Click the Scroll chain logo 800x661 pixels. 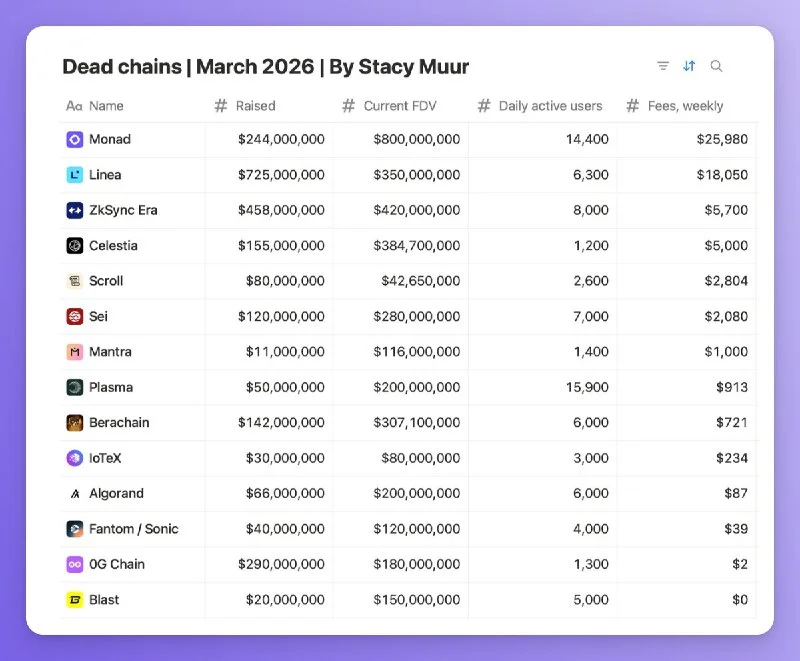[x=75, y=281]
